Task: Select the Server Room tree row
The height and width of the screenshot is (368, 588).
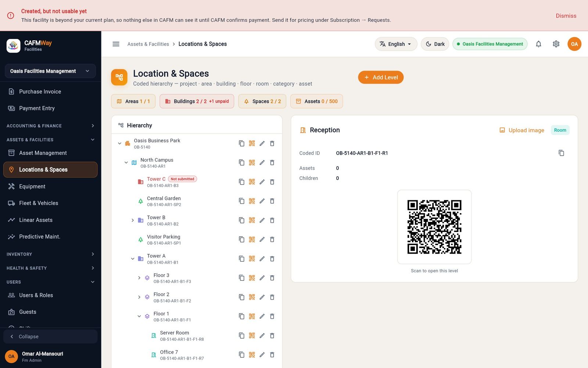Action: coord(197,336)
